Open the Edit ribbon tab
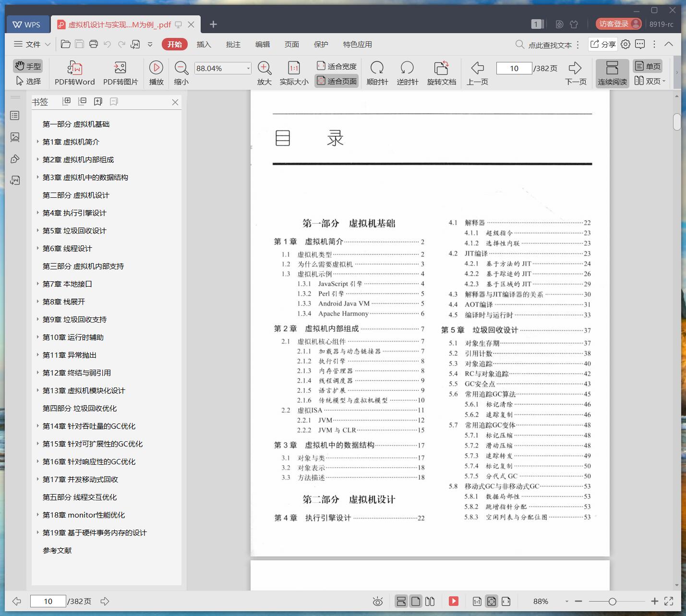The image size is (686, 616). tap(262, 44)
